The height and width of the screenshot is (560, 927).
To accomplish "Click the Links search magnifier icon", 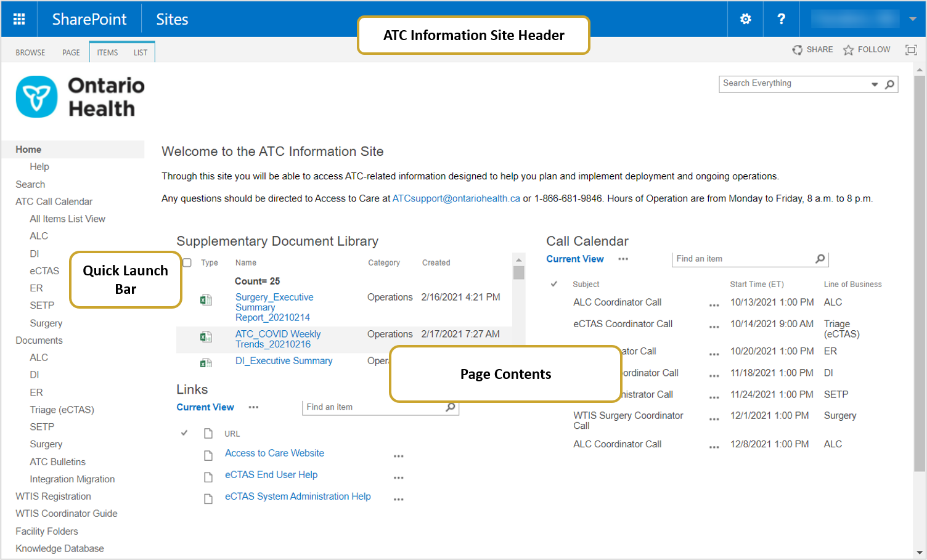I will coord(451,407).
